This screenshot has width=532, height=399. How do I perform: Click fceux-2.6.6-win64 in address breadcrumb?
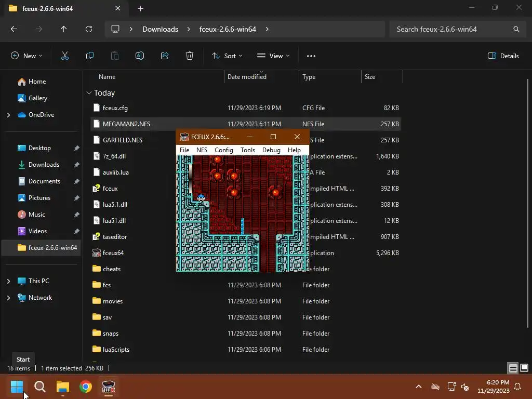click(228, 29)
